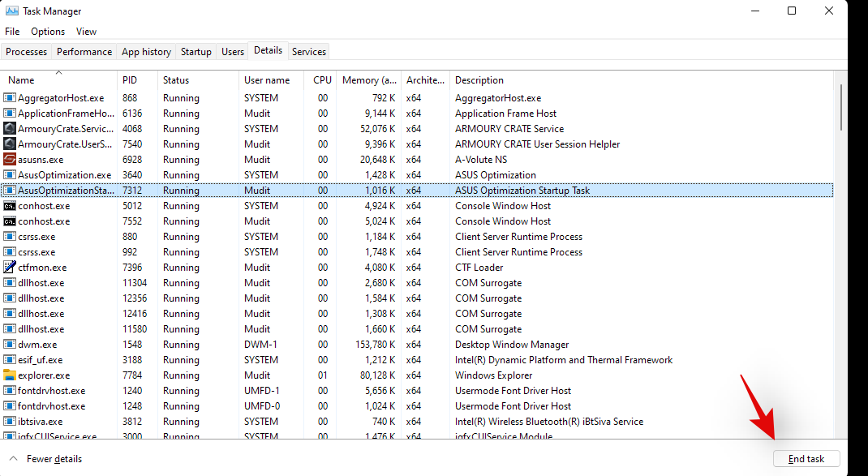Image resolution: width=868 pixels, height=476 pixels.
Task: Sort by CPU column header
Action: click(x=322, y=80)
